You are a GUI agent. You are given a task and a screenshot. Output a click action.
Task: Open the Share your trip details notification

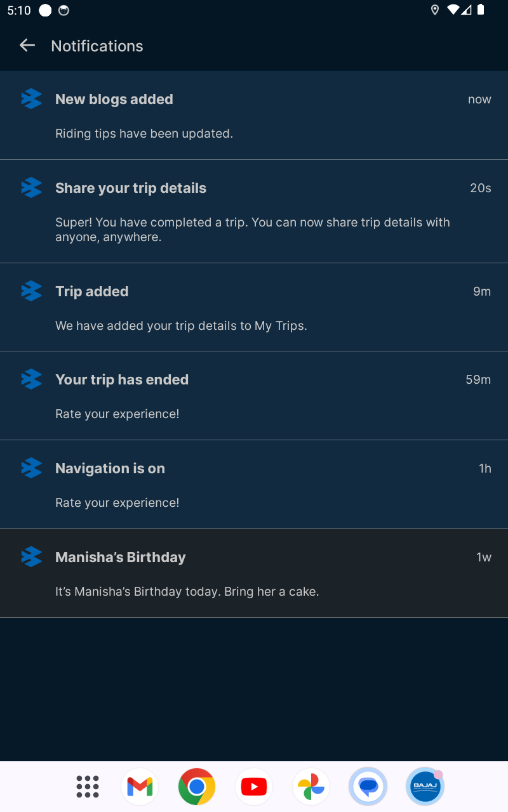tap(254, 211)
